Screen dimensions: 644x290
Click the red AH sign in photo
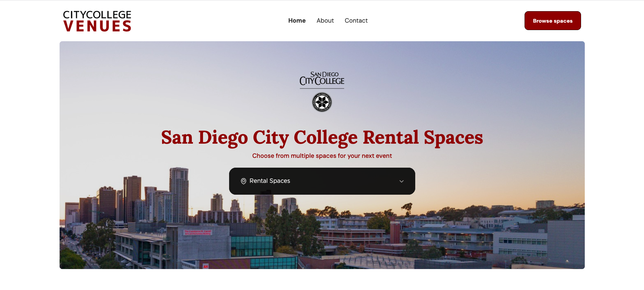(x=205, y=266)
